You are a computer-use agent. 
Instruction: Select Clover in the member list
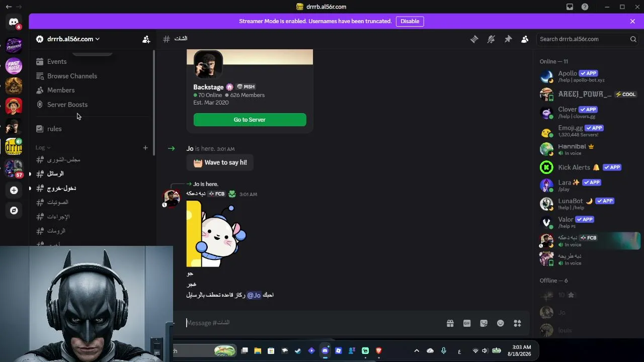click(588, 112)
